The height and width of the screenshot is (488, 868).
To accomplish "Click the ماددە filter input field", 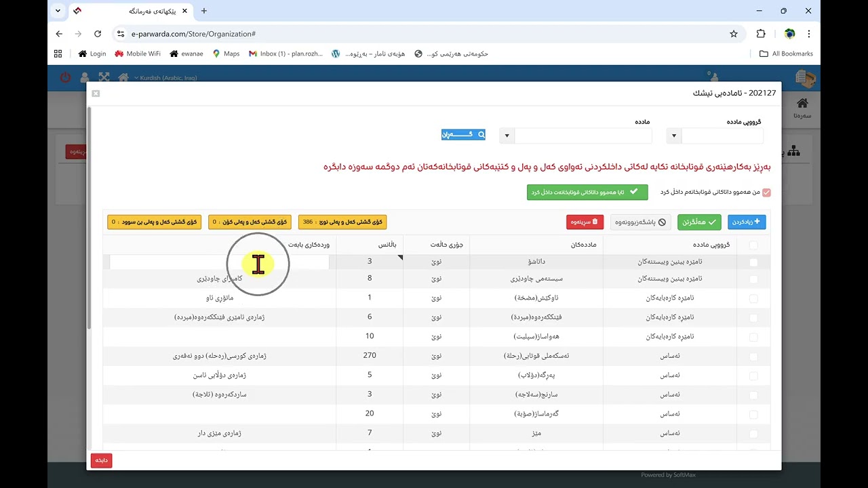I will [583, 136].
